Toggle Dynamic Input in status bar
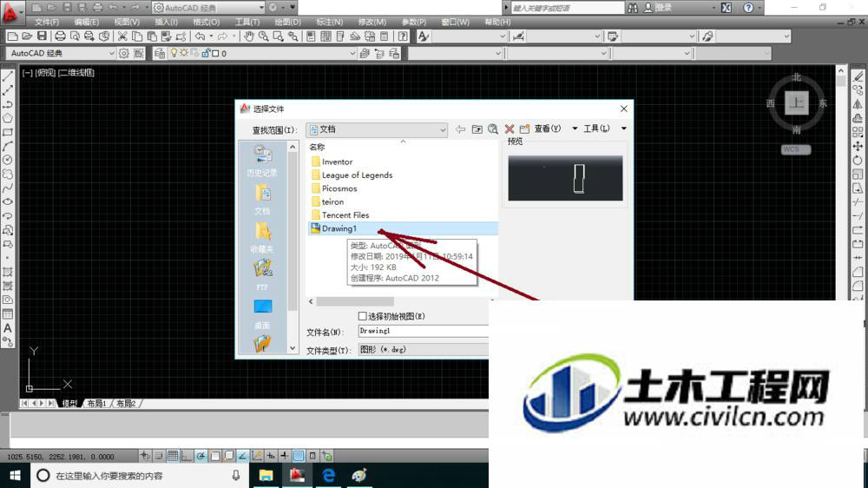 [271, 456]
